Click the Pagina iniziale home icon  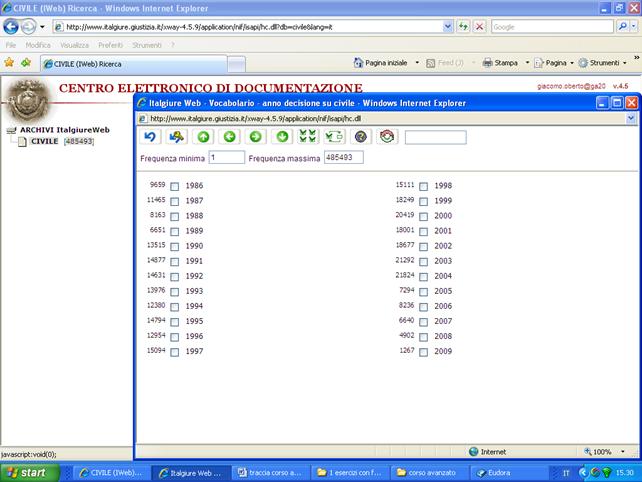(358, 63)
